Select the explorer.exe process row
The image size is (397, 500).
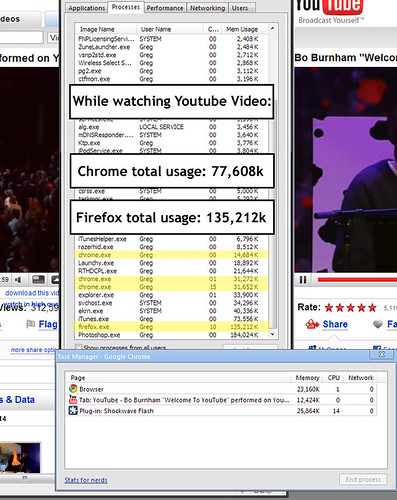pyautogui.click(x=172, y=295)
